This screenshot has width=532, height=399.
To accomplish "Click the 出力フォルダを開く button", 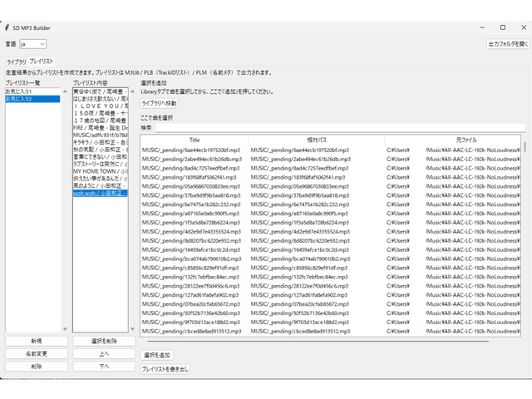I will [506, 43].
